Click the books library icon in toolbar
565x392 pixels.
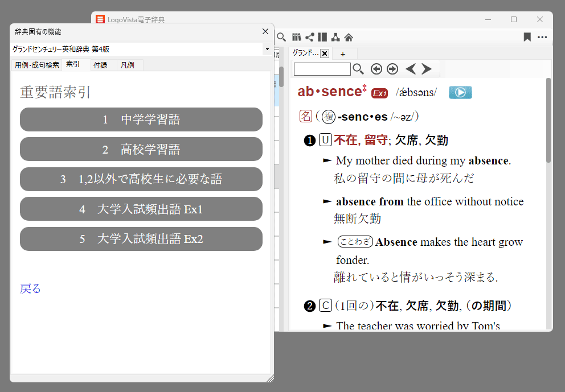tap(296, 38)
